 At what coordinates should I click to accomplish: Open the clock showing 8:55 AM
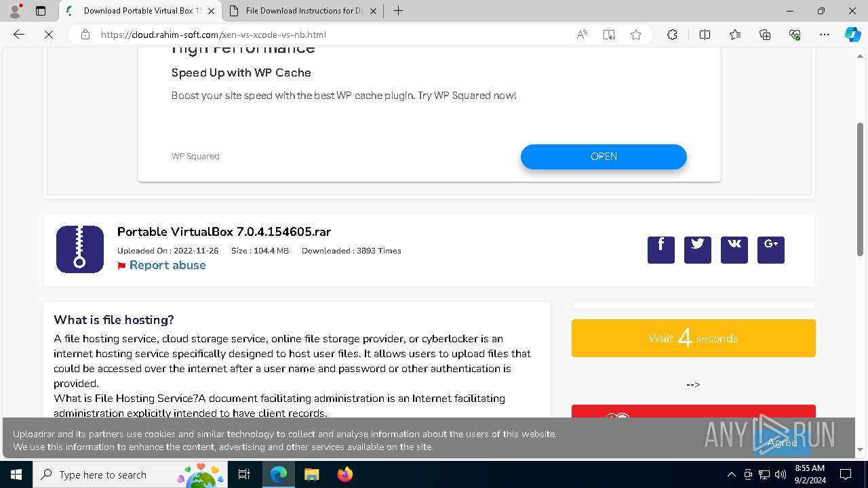tap(810, 474)
